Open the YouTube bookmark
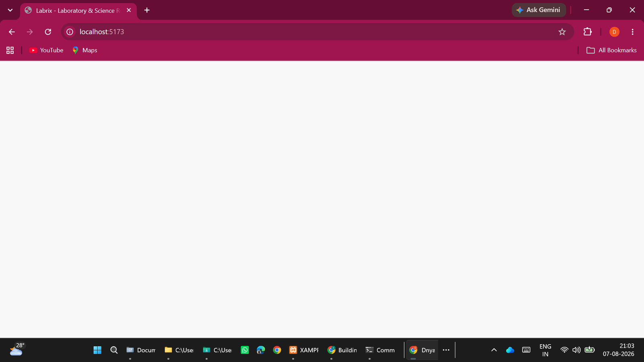Image resolution: width=644 pixels, height=362 pixels. pos(46,50)
